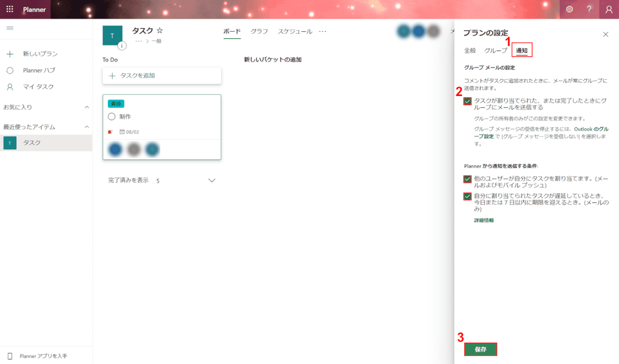Open Planner ハブ in sidebar
619x364 pixels.
tap(39, 71)
